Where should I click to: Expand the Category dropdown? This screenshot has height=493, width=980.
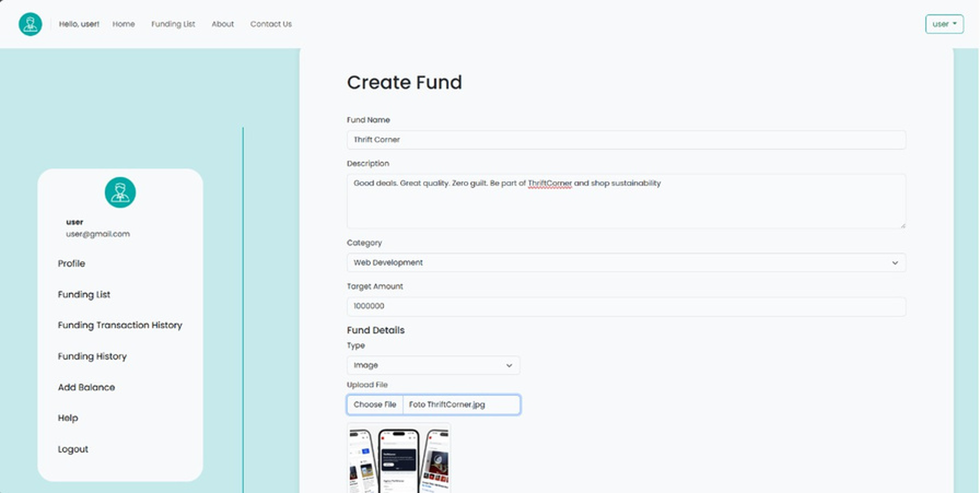point(626,263)
